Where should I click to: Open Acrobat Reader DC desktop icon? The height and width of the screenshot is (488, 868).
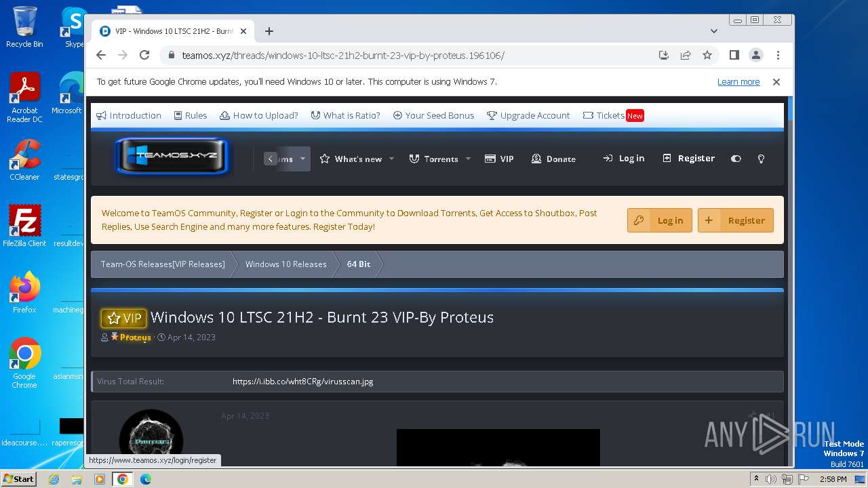(24, 98)
